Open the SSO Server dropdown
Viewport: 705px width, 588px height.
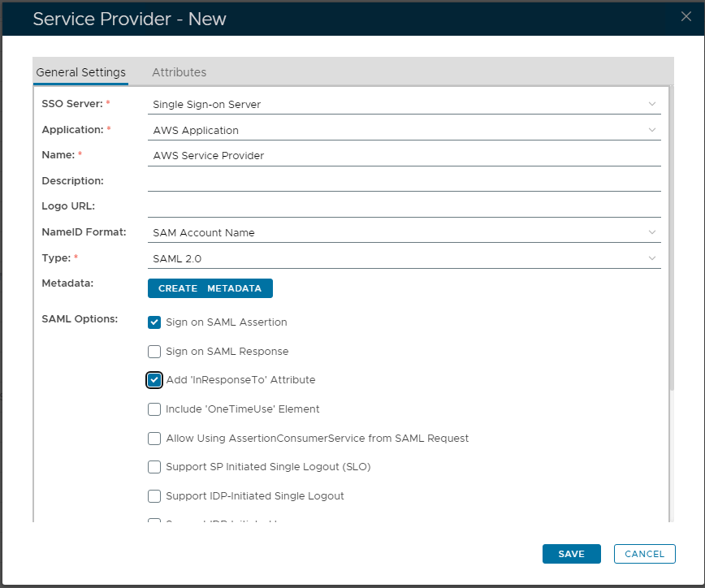point(404,104)
